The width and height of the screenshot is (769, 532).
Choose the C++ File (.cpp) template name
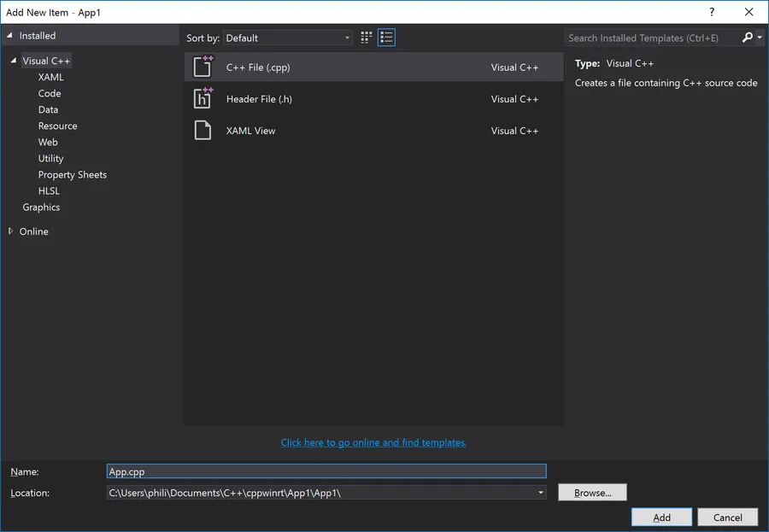click(x=258, y=67)
